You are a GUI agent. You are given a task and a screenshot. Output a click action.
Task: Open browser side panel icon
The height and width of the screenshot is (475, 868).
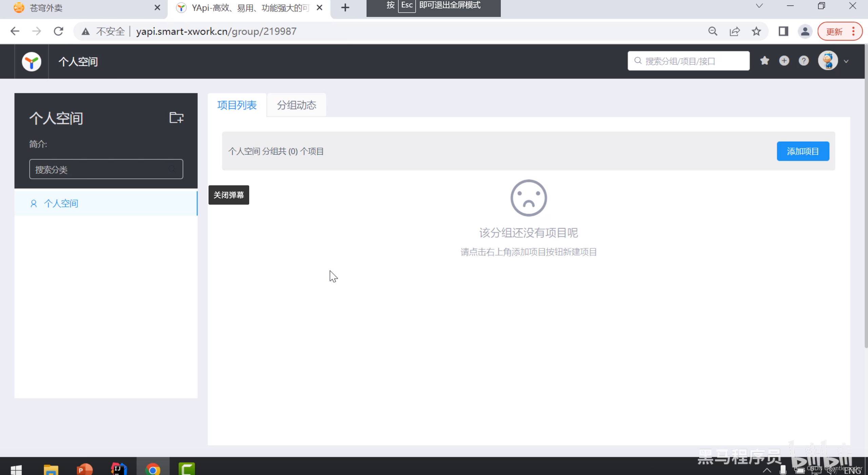(x=783, y=32)
